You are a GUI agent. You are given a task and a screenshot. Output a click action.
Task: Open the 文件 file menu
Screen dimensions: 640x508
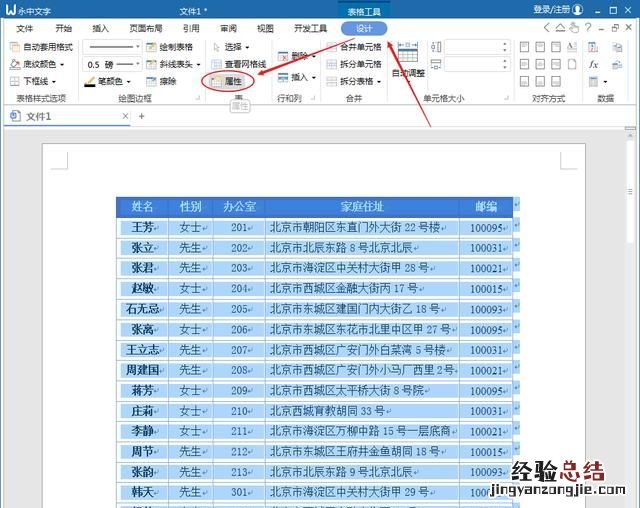click(25, 29)
